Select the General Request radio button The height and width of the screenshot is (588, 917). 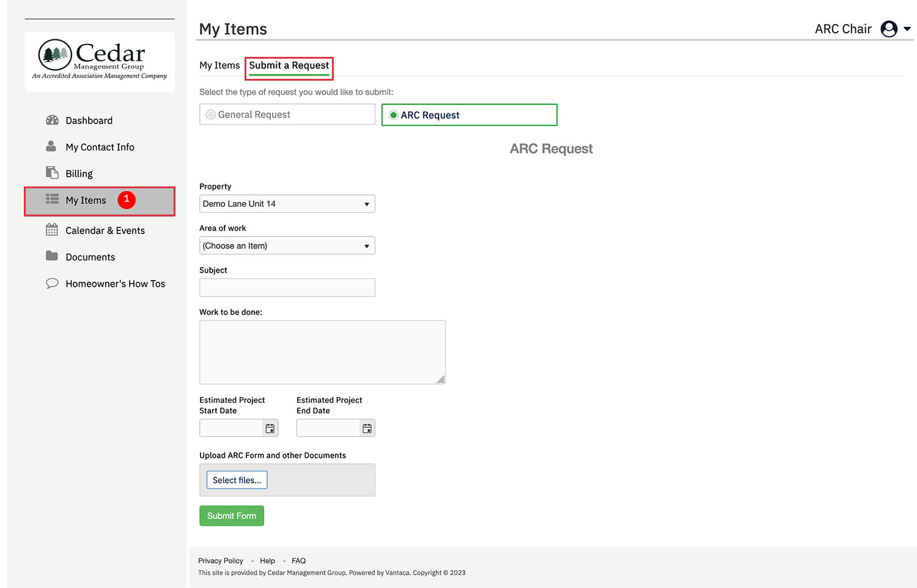210,114
